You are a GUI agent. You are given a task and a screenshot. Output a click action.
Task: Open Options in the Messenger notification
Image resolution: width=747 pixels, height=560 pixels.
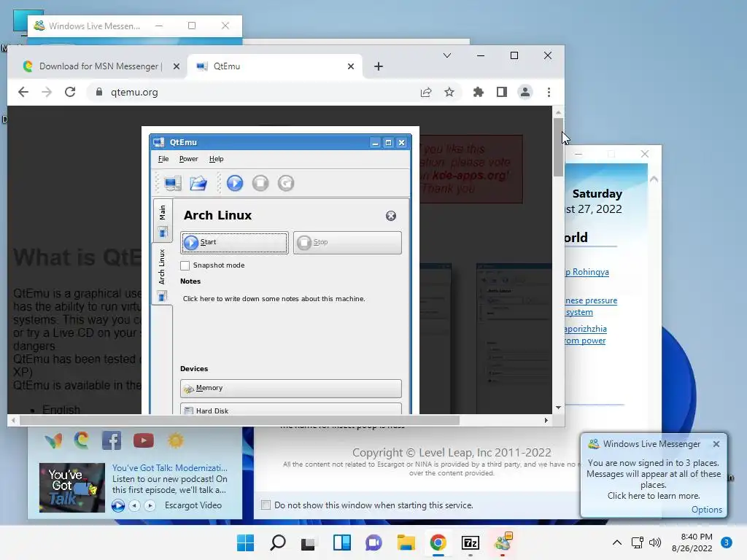tap(706, 510)
